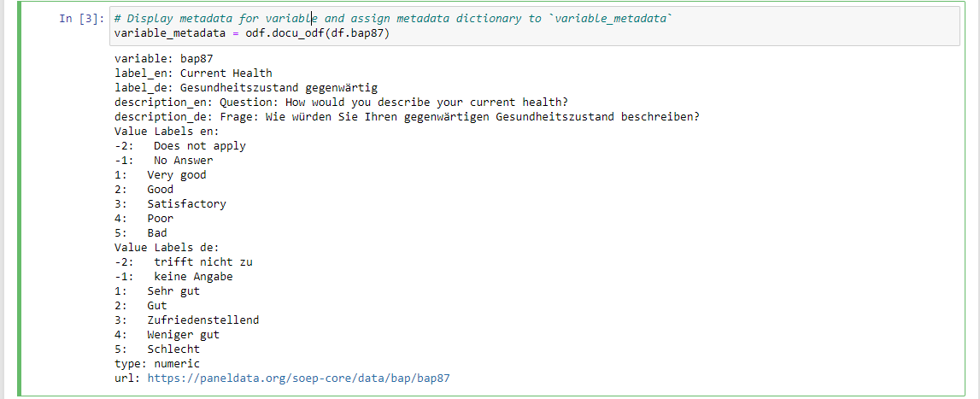Click the 'Value Labels de:' heading line

[167, 247]
